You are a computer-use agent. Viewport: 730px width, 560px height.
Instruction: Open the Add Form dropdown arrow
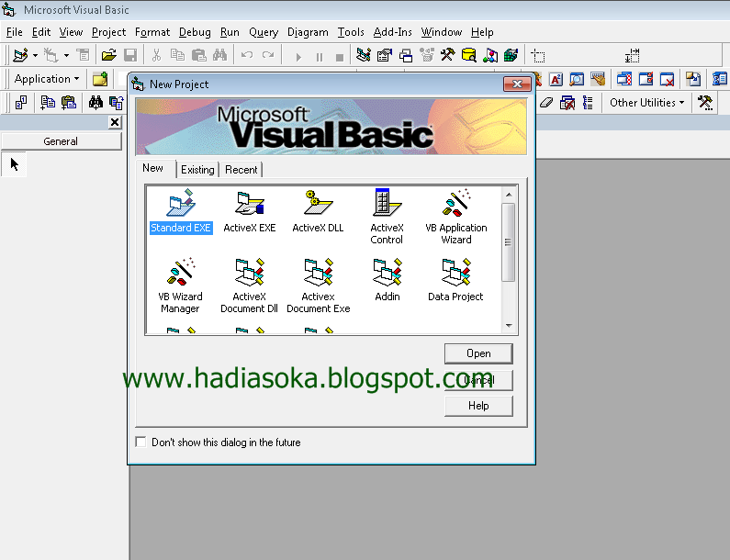point(67,55)
